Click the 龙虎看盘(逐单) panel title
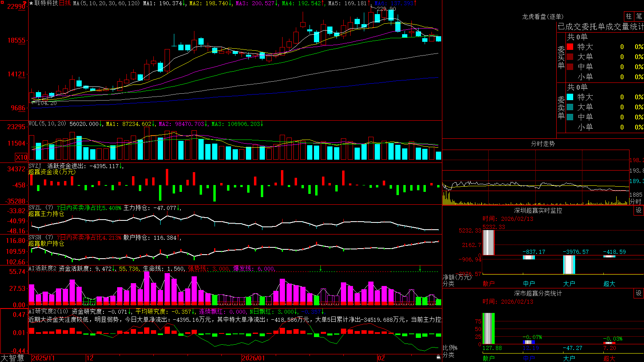 [x=543, y=16]
